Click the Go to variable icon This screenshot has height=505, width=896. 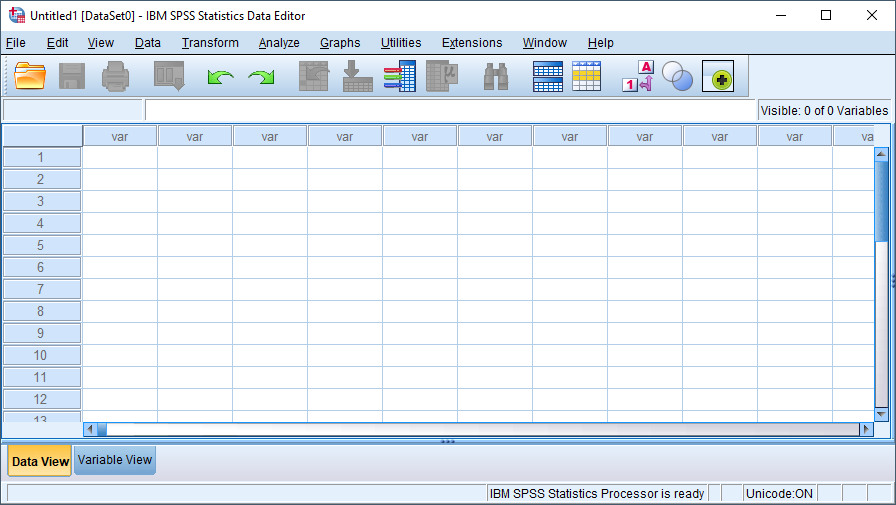click(x=358, y=76)
